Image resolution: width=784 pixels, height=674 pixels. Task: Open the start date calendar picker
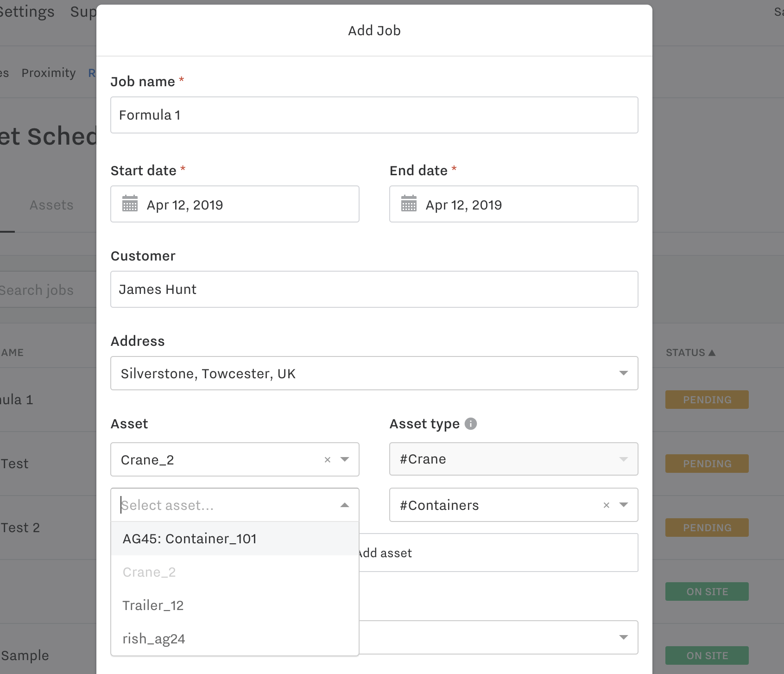click(x=131, y=204)
